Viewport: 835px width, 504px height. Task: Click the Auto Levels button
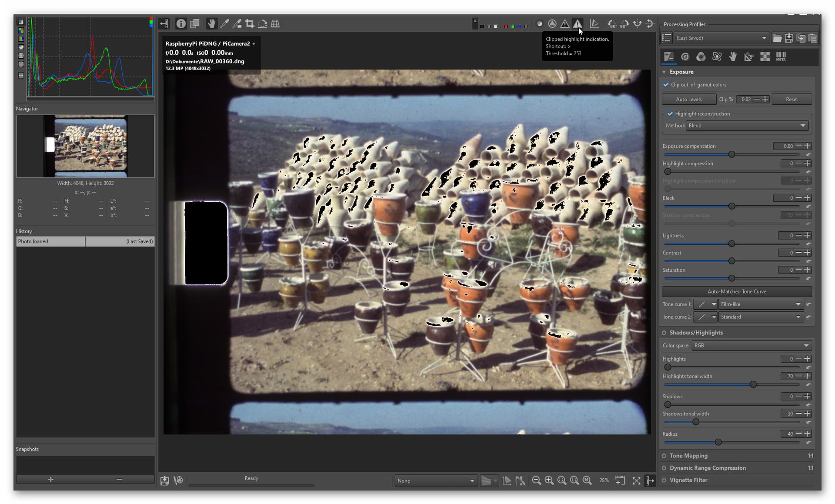click(x=688, y=99)
